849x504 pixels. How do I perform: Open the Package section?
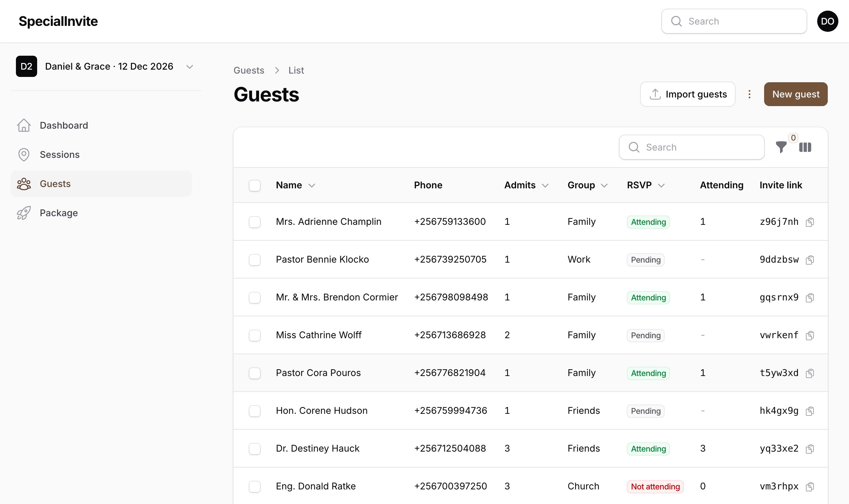(x=101, y=213)
